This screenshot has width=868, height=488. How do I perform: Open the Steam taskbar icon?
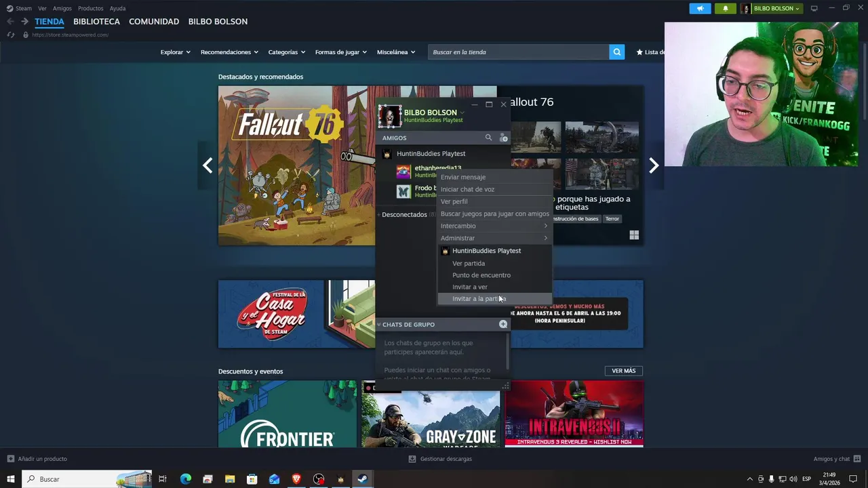(363, 479)
